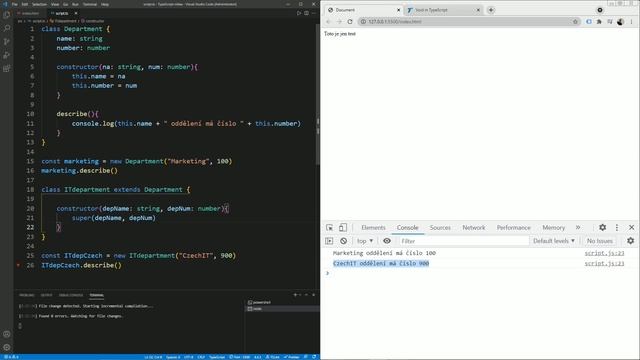Image resolution: width=640 pixels, height=360 pixels.
Task: Close the Document tab in Chrome
Action: [x=398, y=10]
